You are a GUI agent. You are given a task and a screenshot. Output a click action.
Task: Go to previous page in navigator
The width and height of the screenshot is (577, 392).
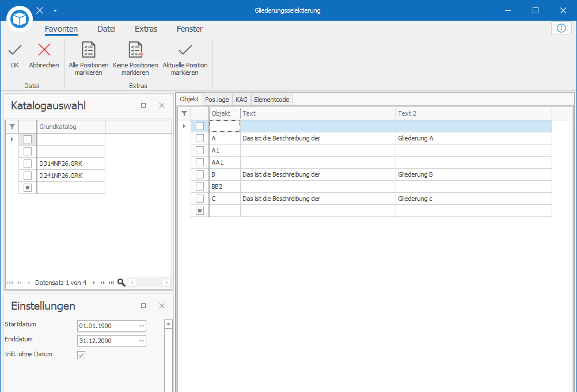[20, 283]
